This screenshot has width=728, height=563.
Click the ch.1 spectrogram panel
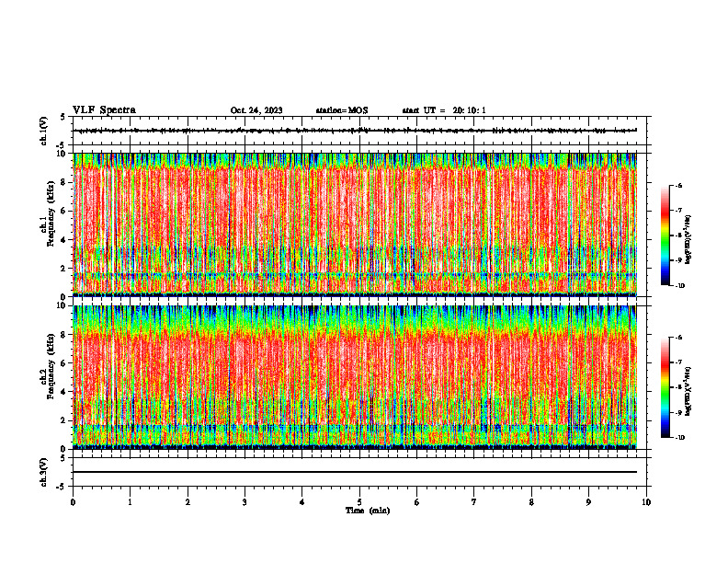tap(355, 224)
